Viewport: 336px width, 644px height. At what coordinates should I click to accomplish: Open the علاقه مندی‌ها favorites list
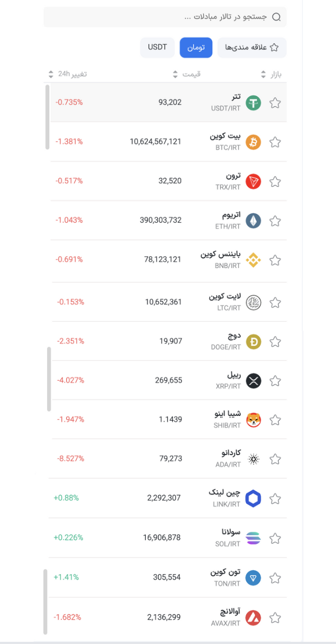[x=252, y=47]
